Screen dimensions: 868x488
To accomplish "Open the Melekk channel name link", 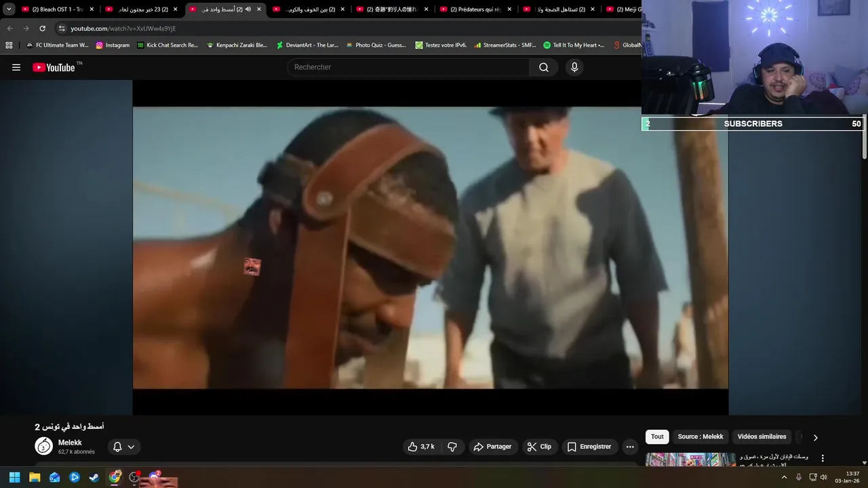I will pos(70,443).
